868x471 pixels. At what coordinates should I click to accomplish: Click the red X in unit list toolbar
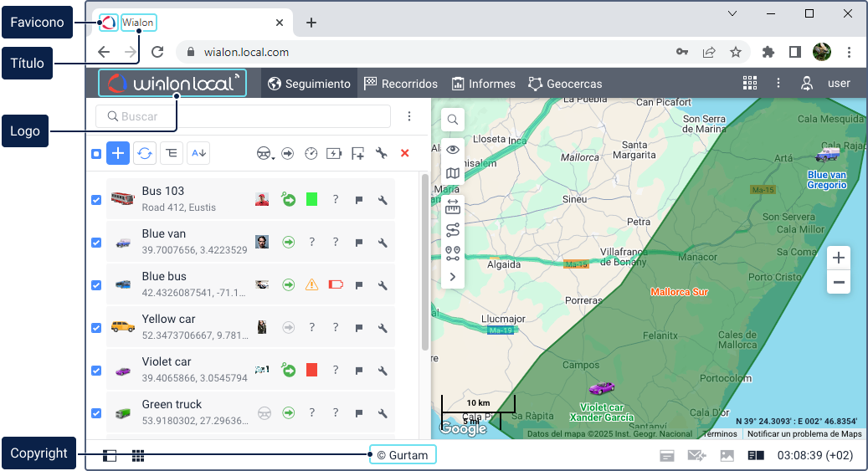[405, 153]
